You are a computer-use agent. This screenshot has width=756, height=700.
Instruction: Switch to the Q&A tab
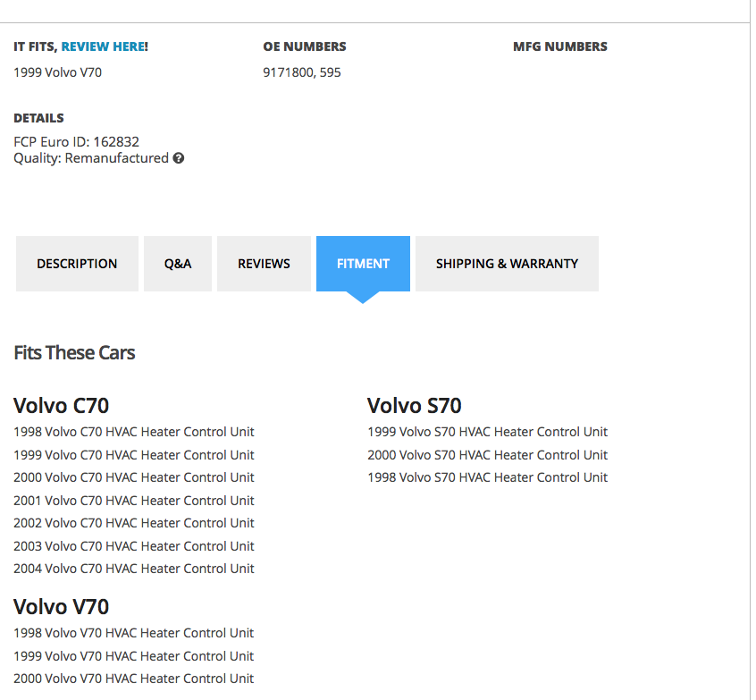178,264
